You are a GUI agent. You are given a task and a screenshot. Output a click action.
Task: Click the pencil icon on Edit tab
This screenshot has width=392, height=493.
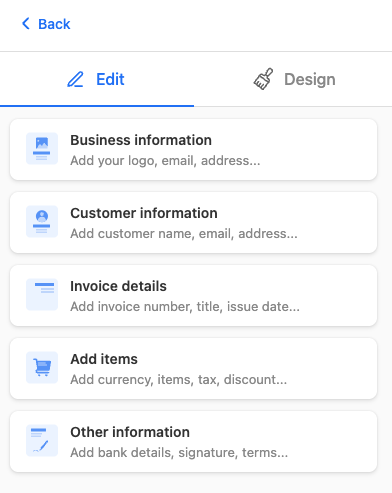pos(76,79)
